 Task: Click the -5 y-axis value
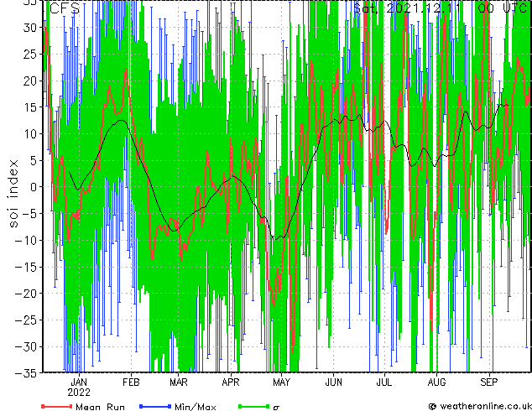click(29, 214)
